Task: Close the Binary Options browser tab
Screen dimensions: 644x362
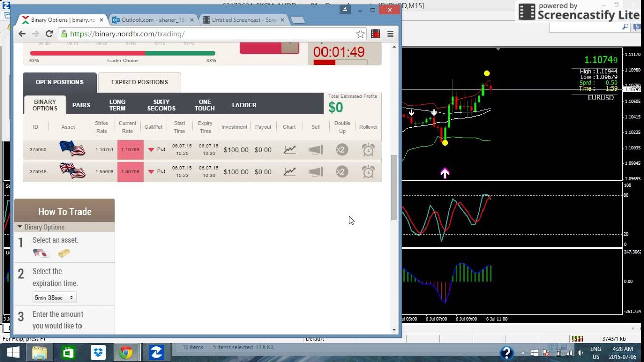Action: pos(102,20)
